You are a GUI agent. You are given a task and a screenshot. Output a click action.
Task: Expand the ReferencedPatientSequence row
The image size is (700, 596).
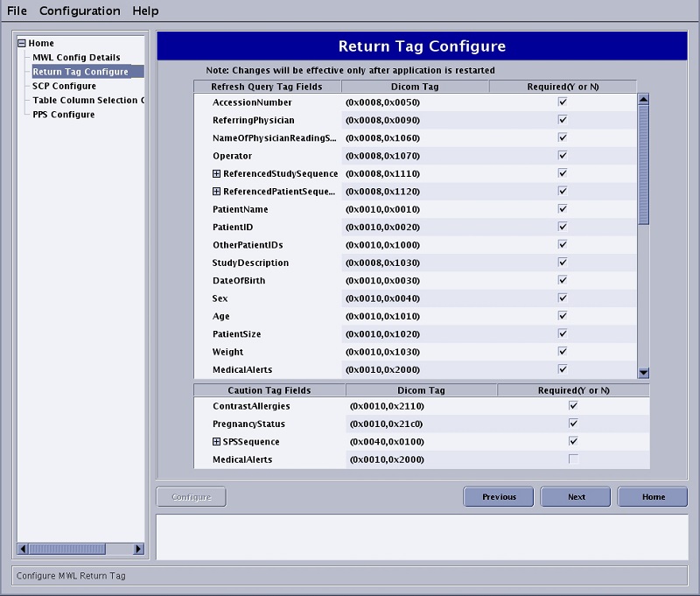tap(217, 192)
